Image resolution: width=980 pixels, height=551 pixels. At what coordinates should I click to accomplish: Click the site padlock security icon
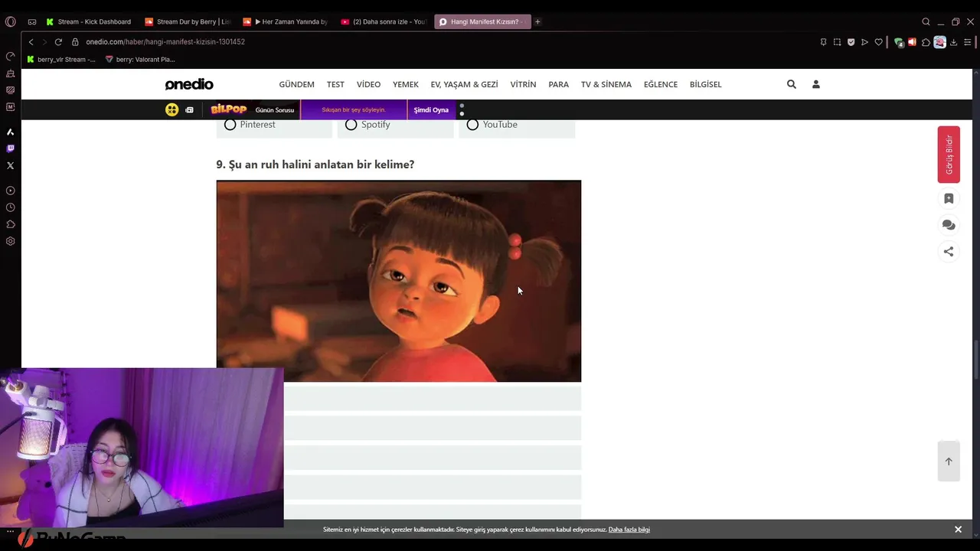pos(75,42)
